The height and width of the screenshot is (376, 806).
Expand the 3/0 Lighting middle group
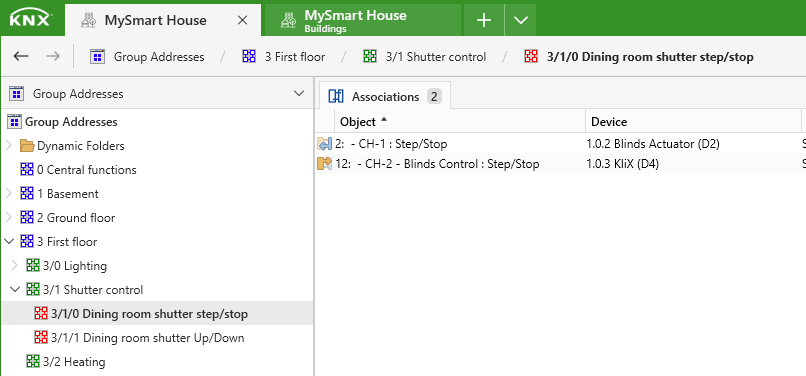tap(15, 266)
